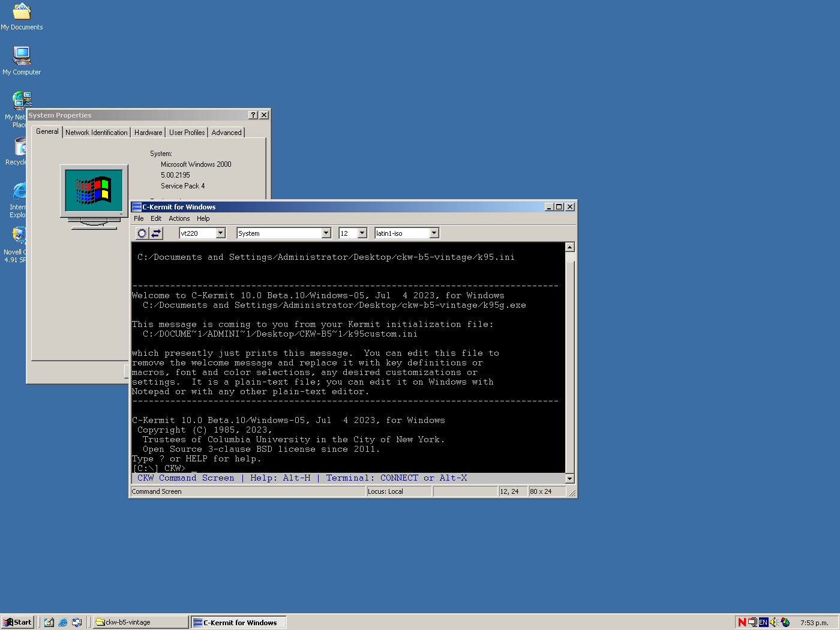Open the font size 12 dropdown

362,233
